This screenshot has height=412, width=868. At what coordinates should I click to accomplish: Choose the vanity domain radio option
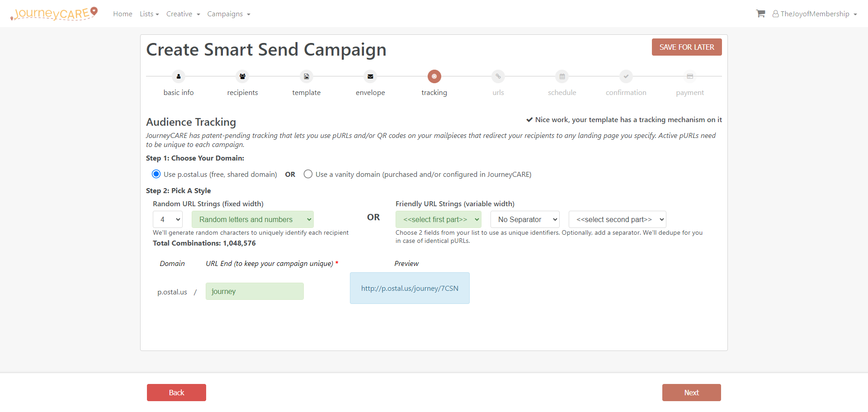coord(308,174)
